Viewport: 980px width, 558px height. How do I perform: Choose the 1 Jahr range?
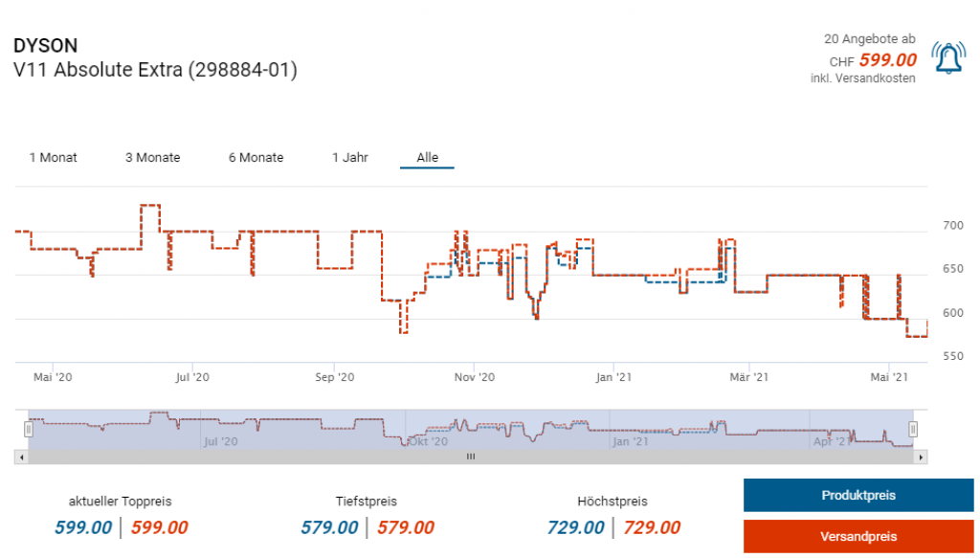pos(350,157)
